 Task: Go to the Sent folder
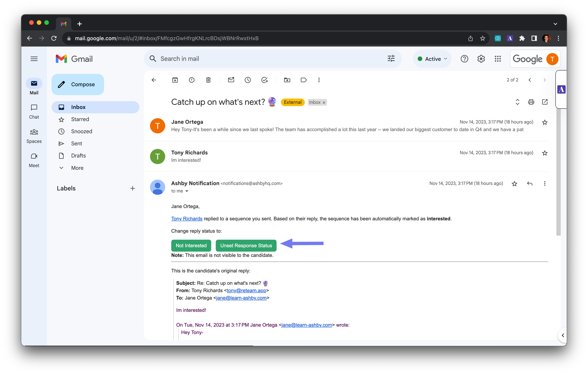coord(76,143)
